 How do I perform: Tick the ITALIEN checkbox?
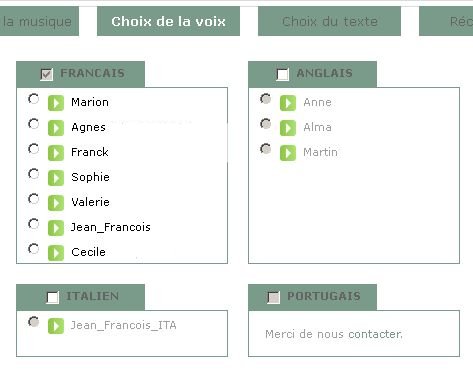click(x=53, y=297)
